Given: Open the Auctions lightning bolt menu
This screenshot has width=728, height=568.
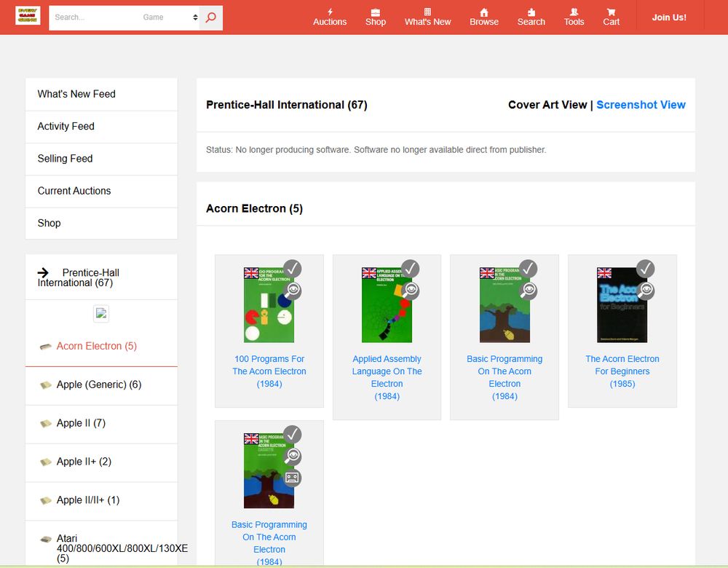Looking at the screenshot, I should 330,17.
